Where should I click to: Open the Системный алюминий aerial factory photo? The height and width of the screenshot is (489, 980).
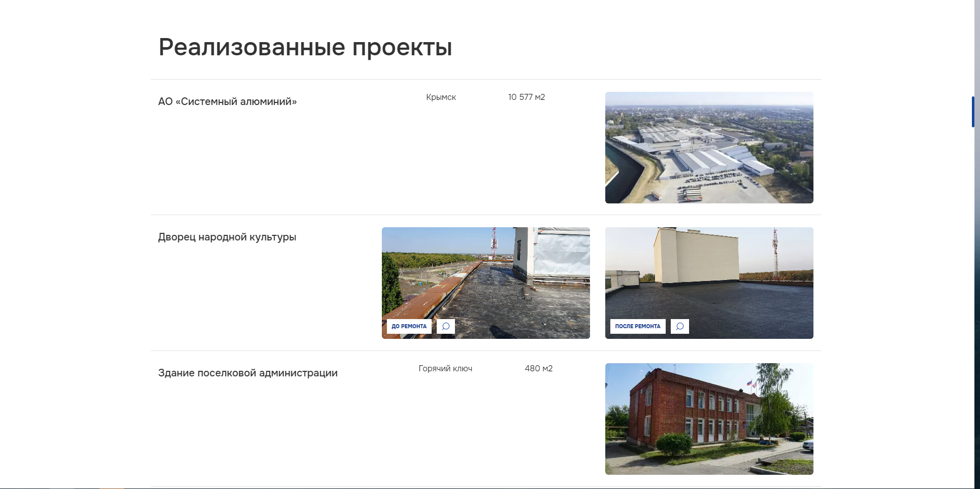tap(709, 148)
